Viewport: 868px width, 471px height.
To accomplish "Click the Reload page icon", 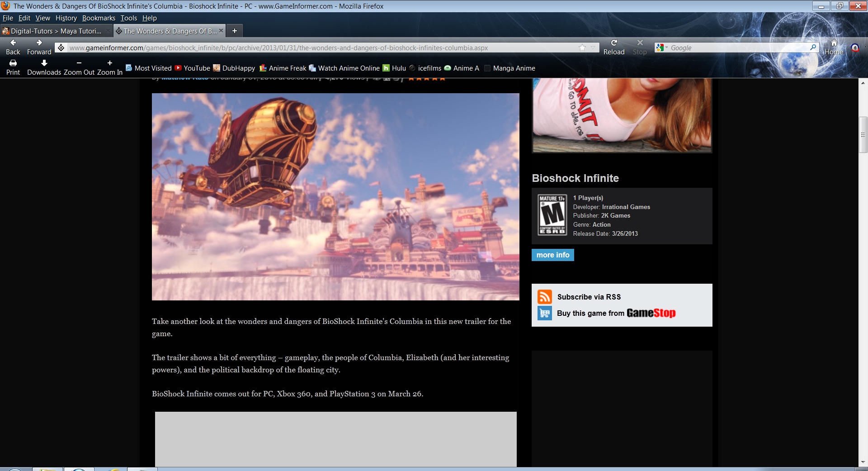I will [613, 43].
